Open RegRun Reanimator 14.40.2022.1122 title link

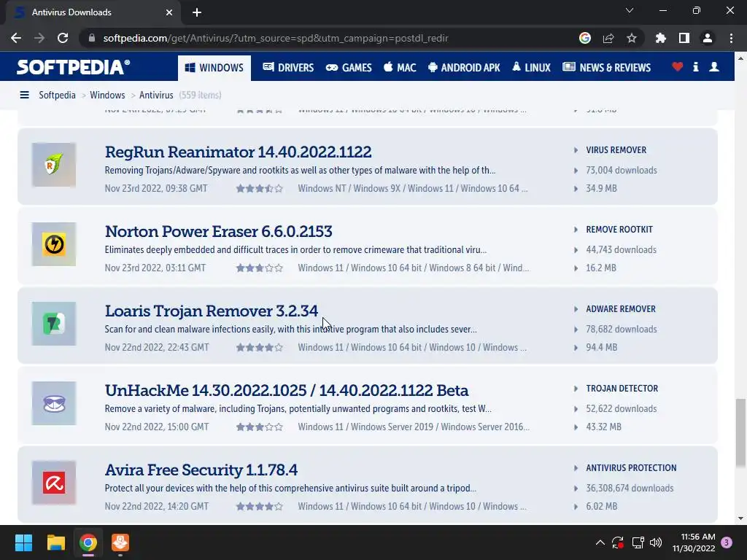pos(239,152)
